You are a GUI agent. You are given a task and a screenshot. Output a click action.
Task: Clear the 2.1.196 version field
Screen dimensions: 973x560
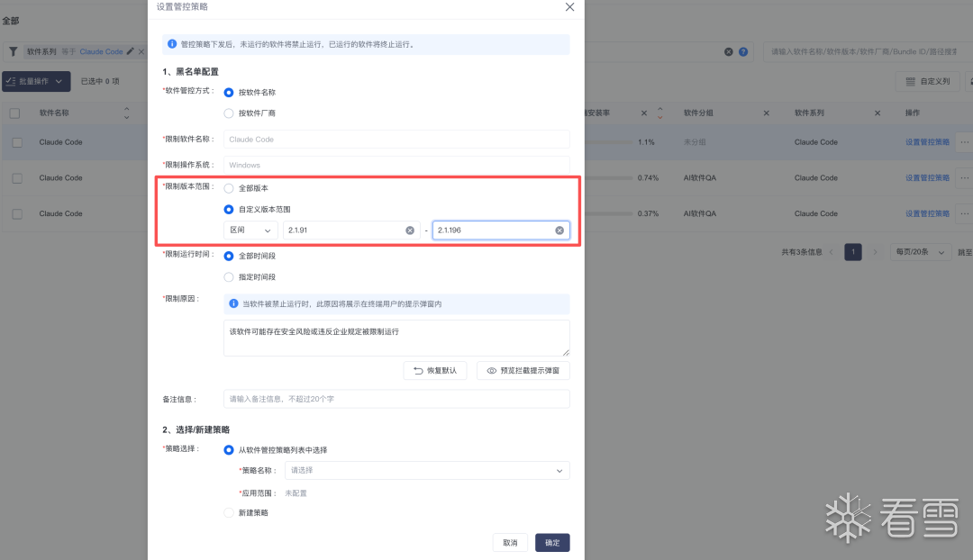click(x=559, y=230)
